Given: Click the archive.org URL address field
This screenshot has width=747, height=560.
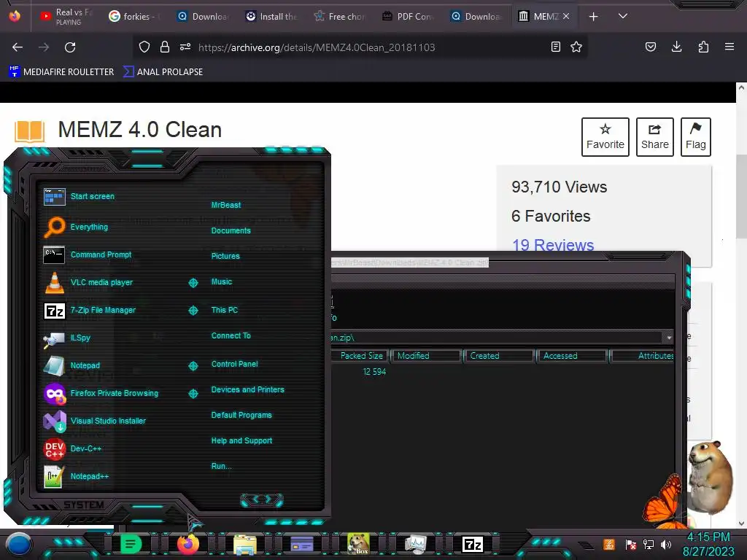Looking at the screenshot, I should tap(317, 47).
